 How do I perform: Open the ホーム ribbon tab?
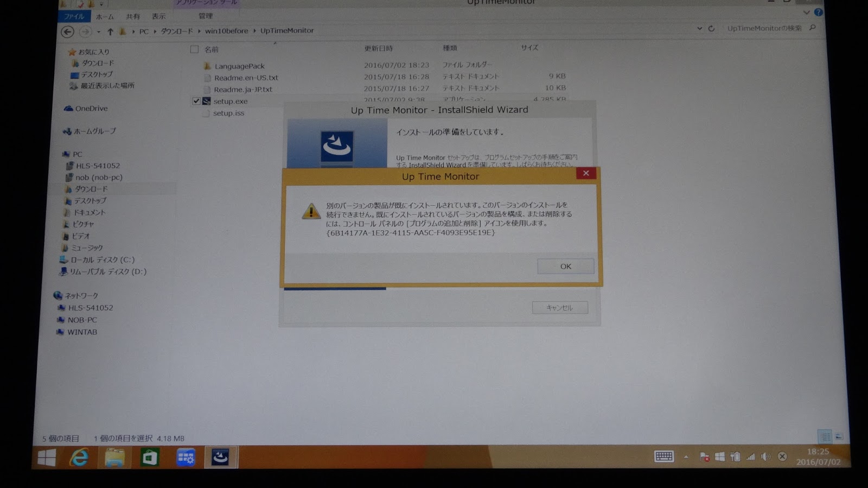click(x=105, y=16)
